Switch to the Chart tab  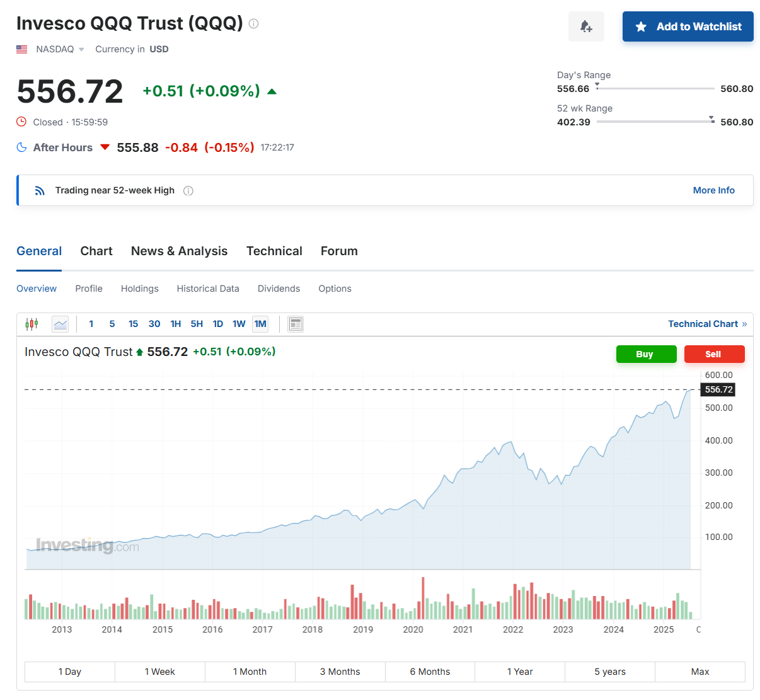coord(96,251)
